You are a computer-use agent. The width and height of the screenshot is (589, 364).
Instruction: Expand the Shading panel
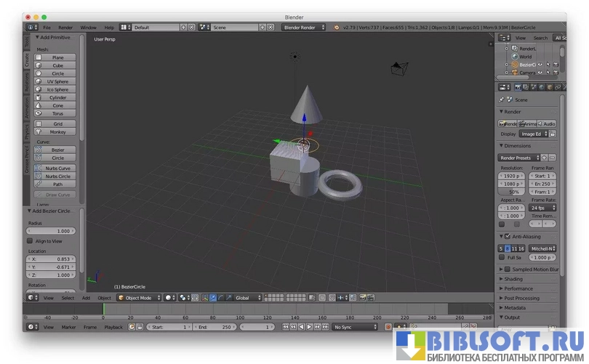(x=513, y=279)
